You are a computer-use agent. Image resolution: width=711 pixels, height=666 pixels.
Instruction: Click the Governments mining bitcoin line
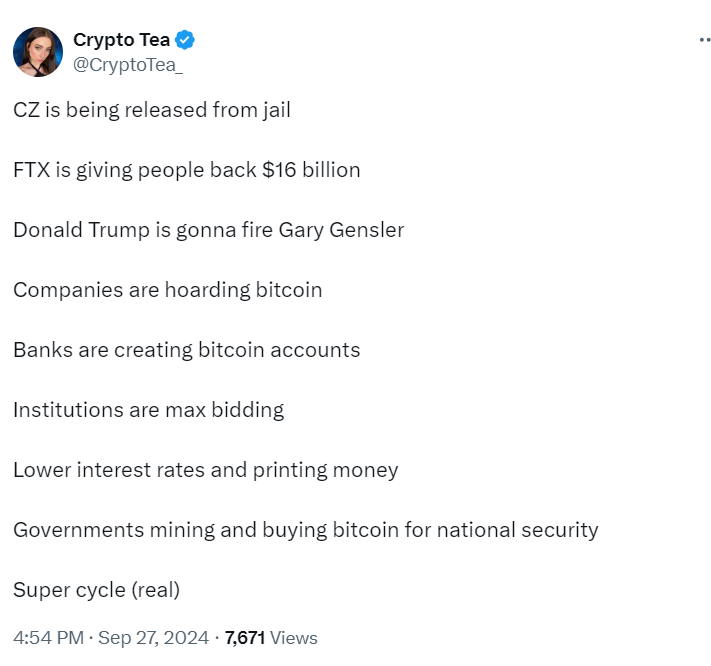[305, 530]
